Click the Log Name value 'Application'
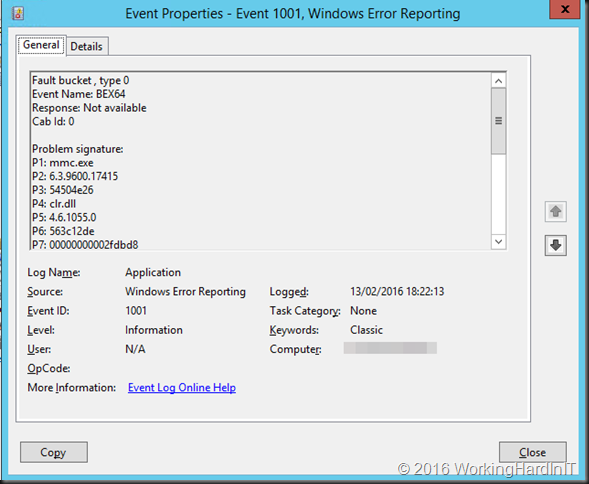589x484 pixels. coord(153,272)
